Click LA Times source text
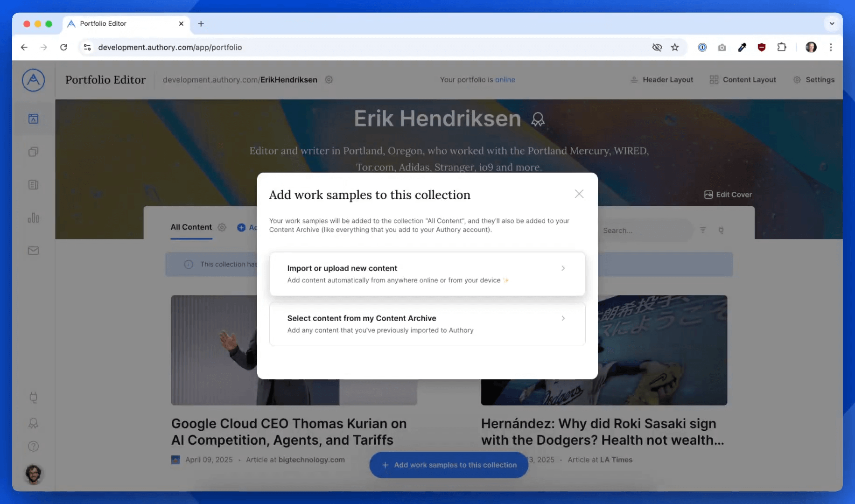Viewport: 855px width, 504px height. coord(616,460)
